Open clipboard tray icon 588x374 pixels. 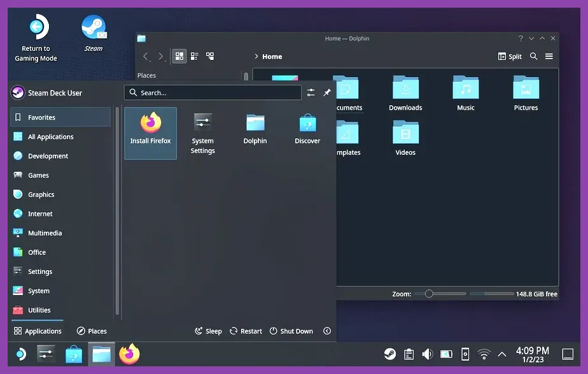[x=409, y=354]
